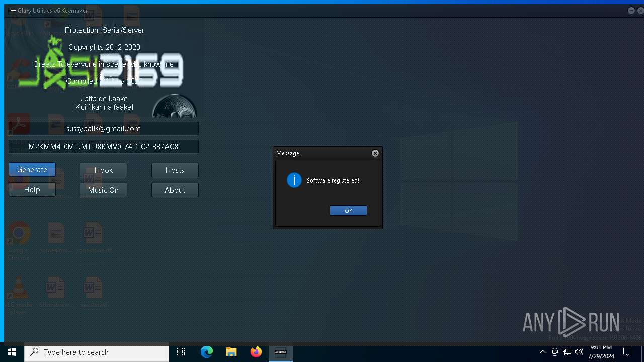
Task: Select the VLC media player desktop icon
Action: 19,297
